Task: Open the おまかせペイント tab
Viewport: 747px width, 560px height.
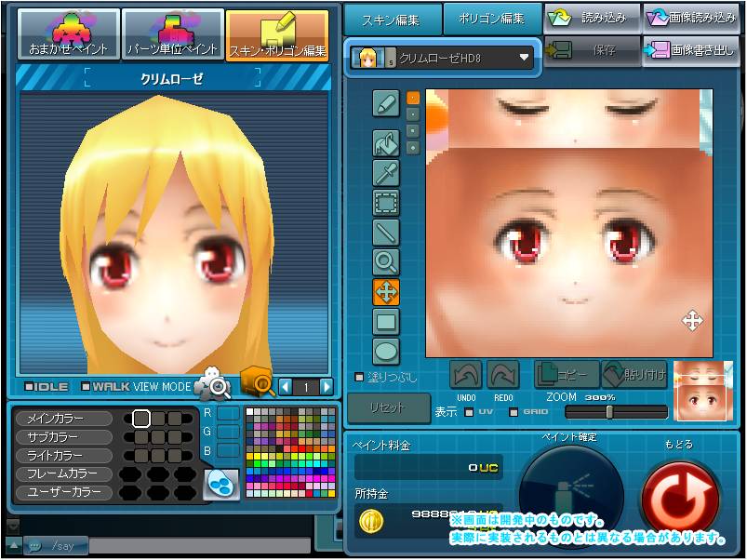Action: coord(69,34)
